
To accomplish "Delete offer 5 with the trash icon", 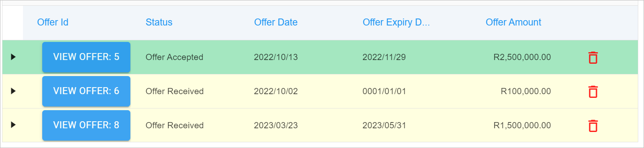I will click(593, 58).
